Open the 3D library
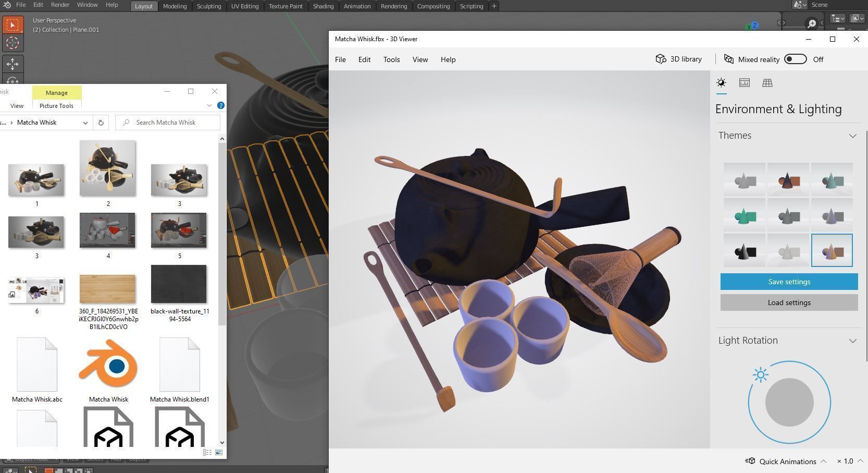This screenshot has width=868, height=473. point(678,59)
